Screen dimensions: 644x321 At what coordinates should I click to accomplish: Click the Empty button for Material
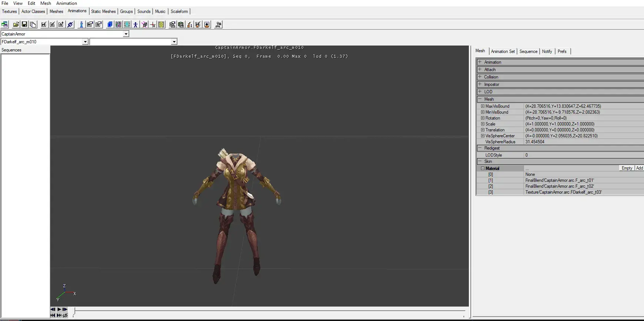[x=627, y=168]
